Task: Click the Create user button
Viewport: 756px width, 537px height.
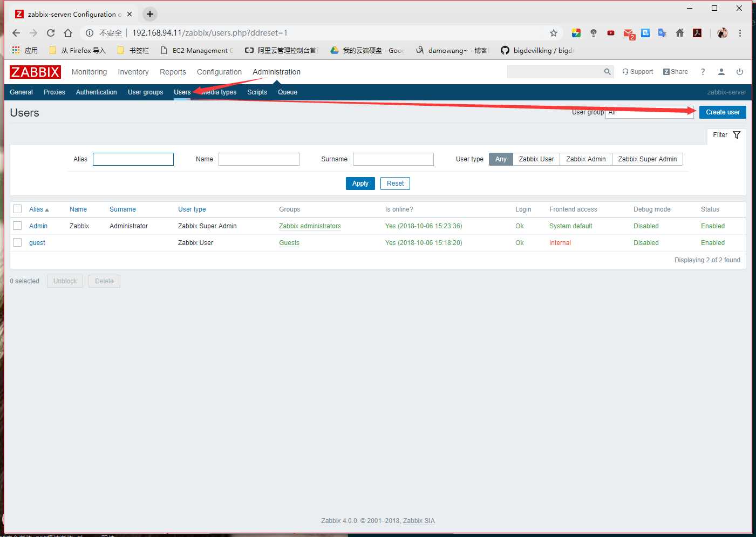Action: click(723, 112)
